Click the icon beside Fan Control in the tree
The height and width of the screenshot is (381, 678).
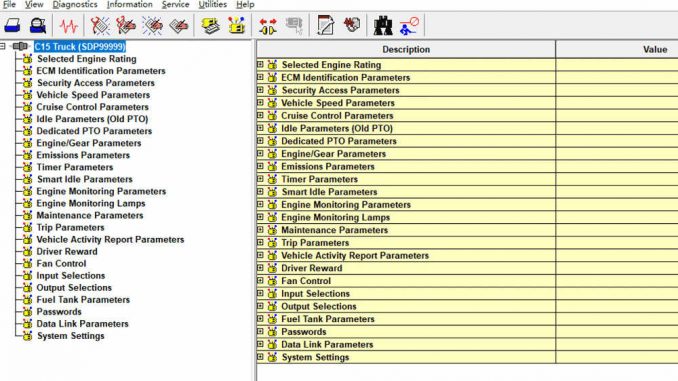point(27,263)
